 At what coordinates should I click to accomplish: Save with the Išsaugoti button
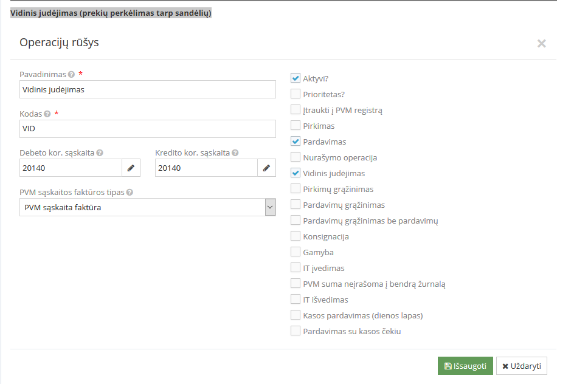click(465, 366)
